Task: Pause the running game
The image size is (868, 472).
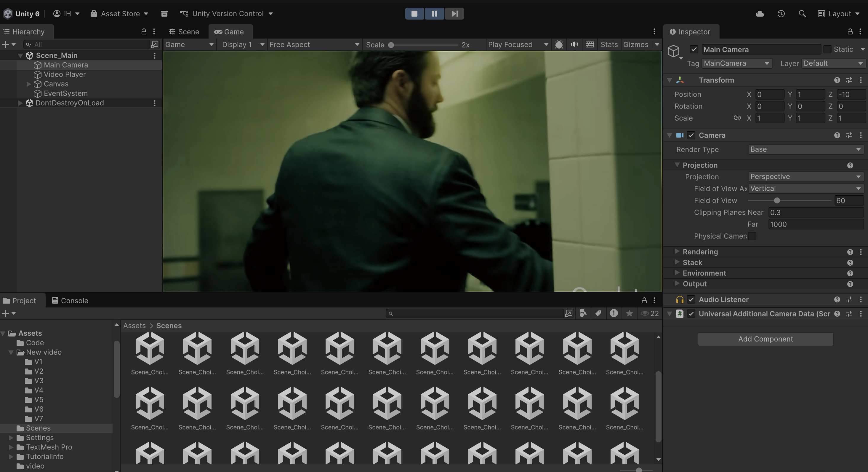Action: (x=434, y=13)
